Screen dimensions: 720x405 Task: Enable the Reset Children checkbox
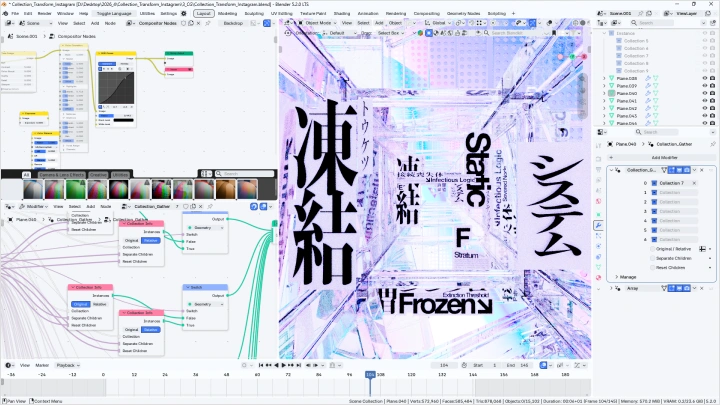pos(652,268)
